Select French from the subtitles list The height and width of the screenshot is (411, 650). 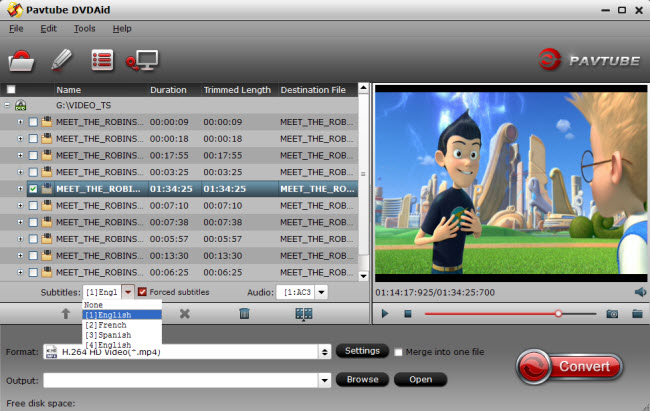(x=108, y=326)
